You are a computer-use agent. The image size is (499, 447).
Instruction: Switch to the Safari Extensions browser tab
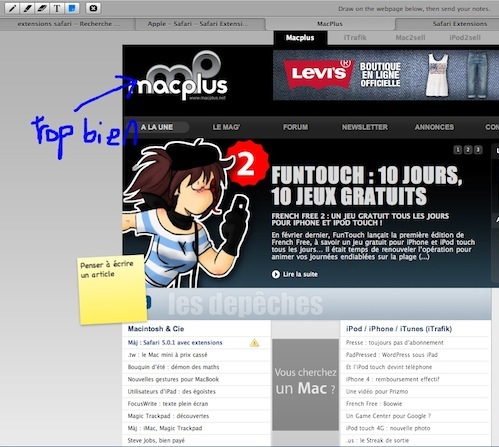460,24
